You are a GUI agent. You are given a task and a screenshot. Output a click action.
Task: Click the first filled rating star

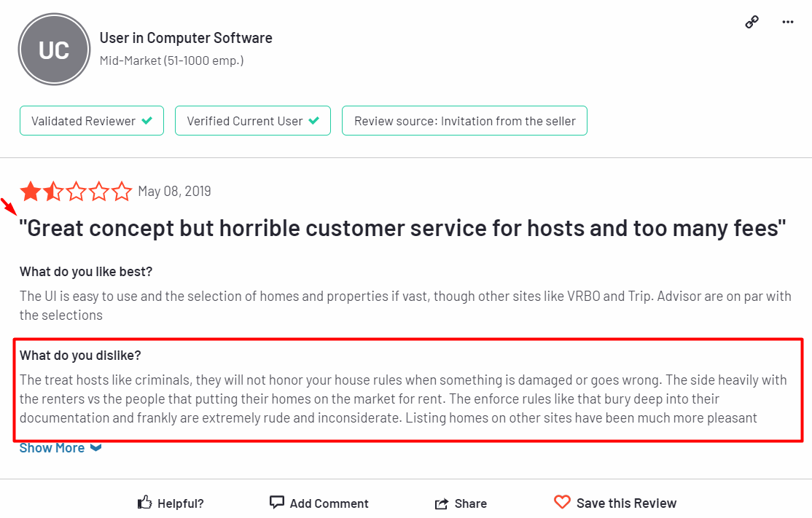[31, 192]
